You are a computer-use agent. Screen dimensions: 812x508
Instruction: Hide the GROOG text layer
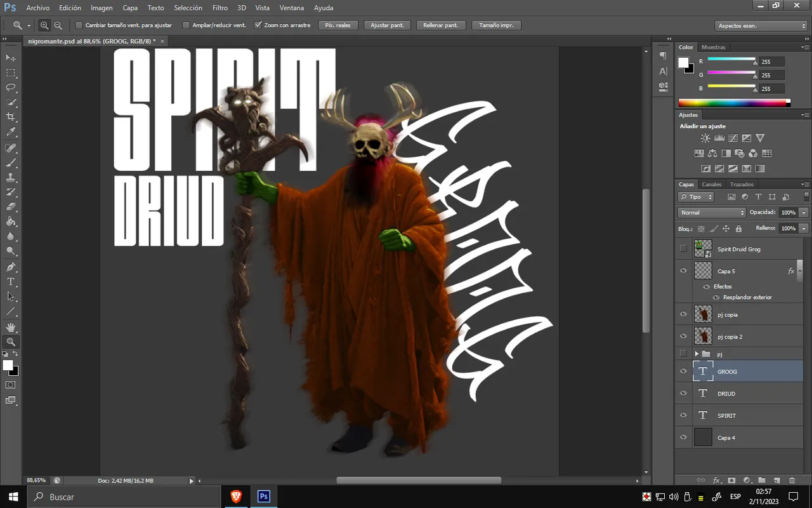[683, 371]
